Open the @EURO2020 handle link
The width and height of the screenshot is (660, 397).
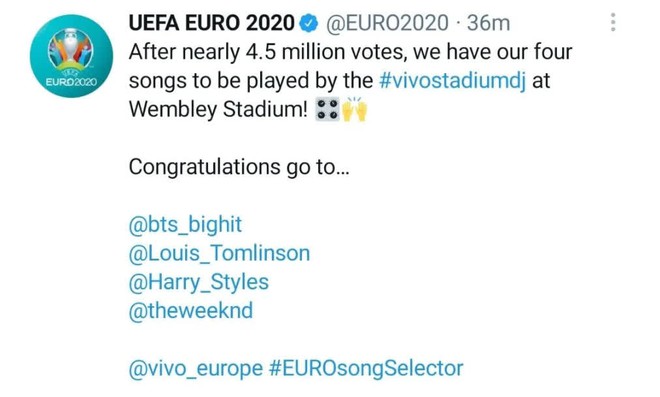pyautogui.click(x=387, y=23)
